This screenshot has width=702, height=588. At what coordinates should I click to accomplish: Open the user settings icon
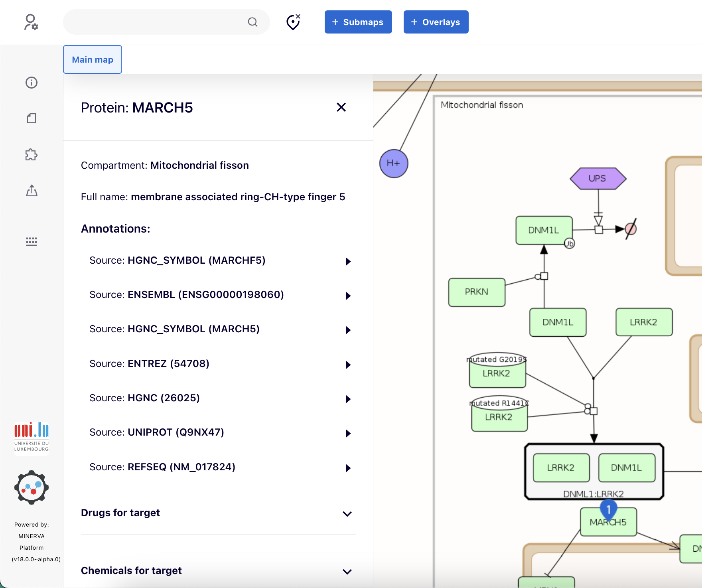[x=31, y=22]
